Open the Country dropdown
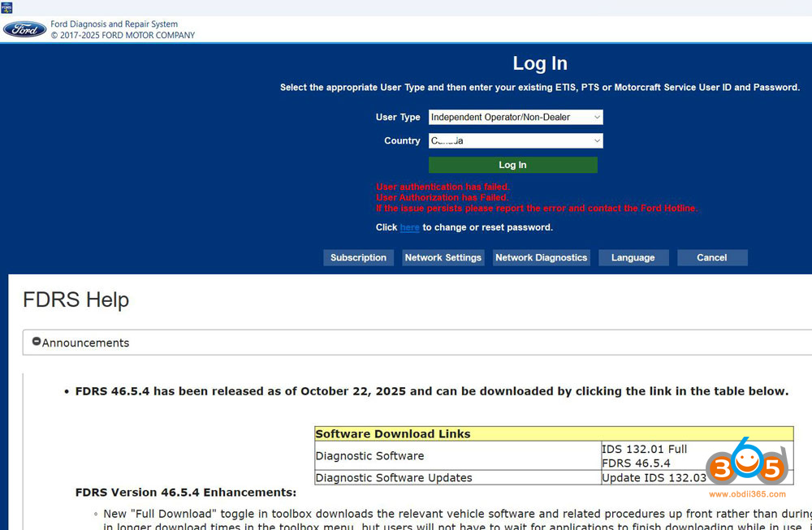Image resolution: width=812 pixels, height=530 pixels. point(516,141)
